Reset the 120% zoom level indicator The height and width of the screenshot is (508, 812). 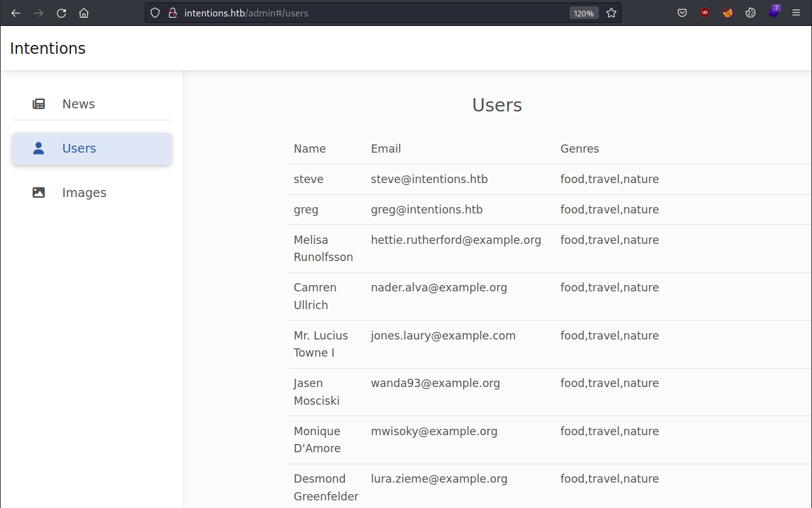pyautogui.click(x=584, y=13)
